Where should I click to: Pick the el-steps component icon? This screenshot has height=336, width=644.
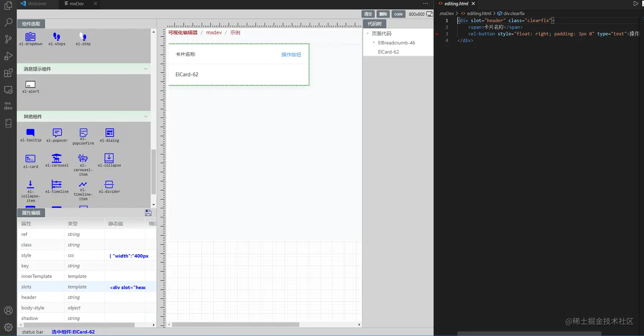point(57,37)
